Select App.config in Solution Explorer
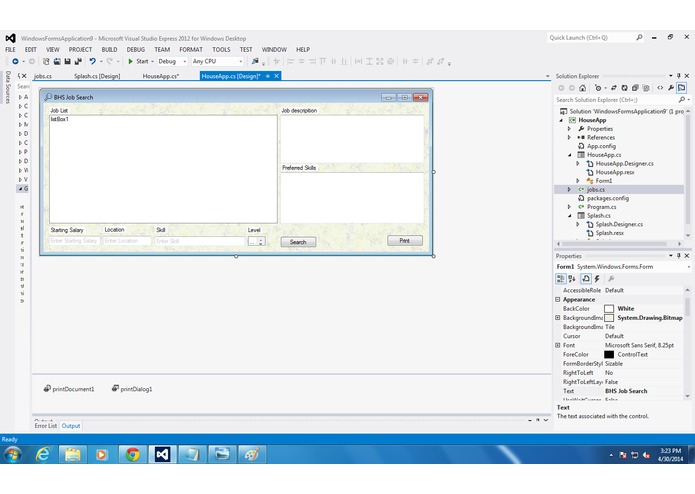The image size is (695, 494). 601,146
